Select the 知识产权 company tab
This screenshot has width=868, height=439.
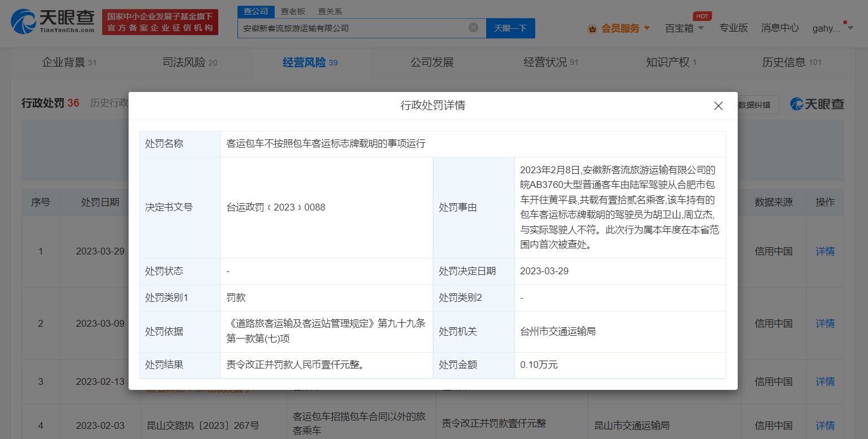point(666,62)
